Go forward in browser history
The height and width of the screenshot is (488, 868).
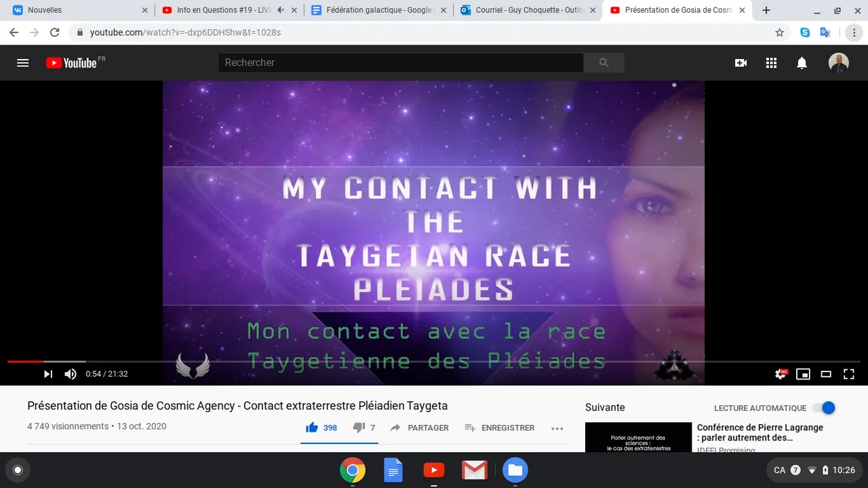34,33
